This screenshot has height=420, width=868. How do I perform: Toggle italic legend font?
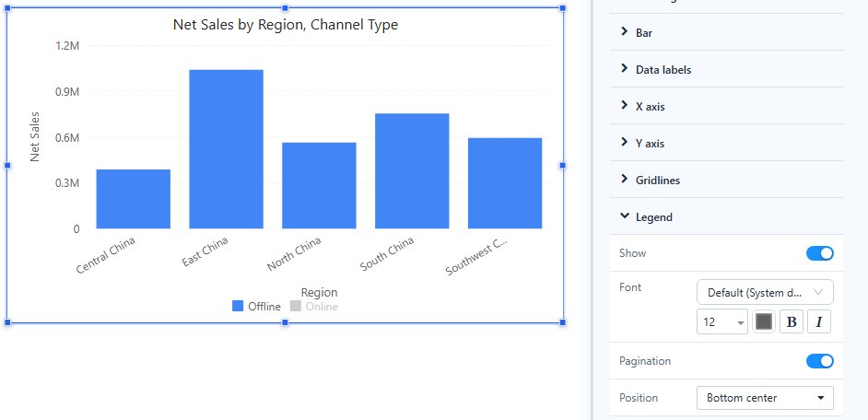point(819,321)
